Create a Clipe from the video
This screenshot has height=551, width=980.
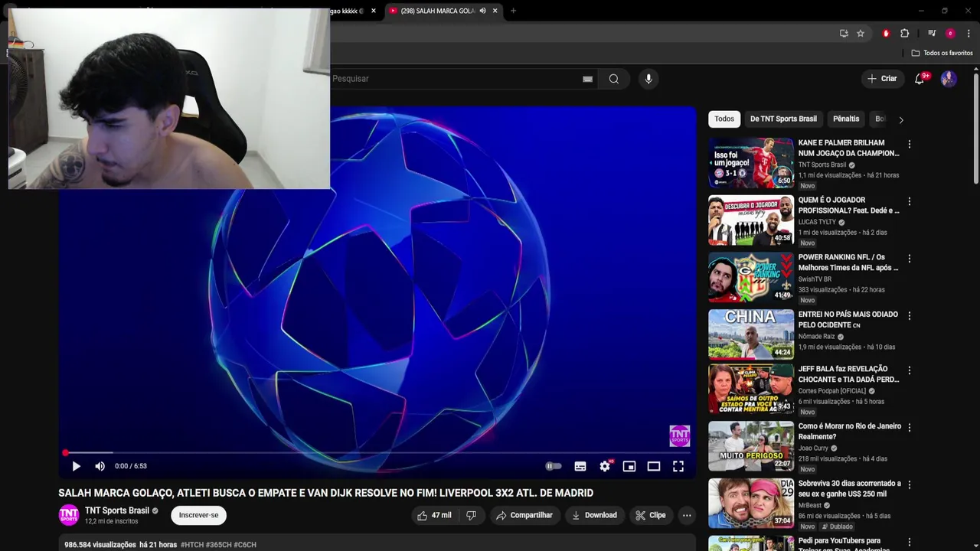coord(651,515)
